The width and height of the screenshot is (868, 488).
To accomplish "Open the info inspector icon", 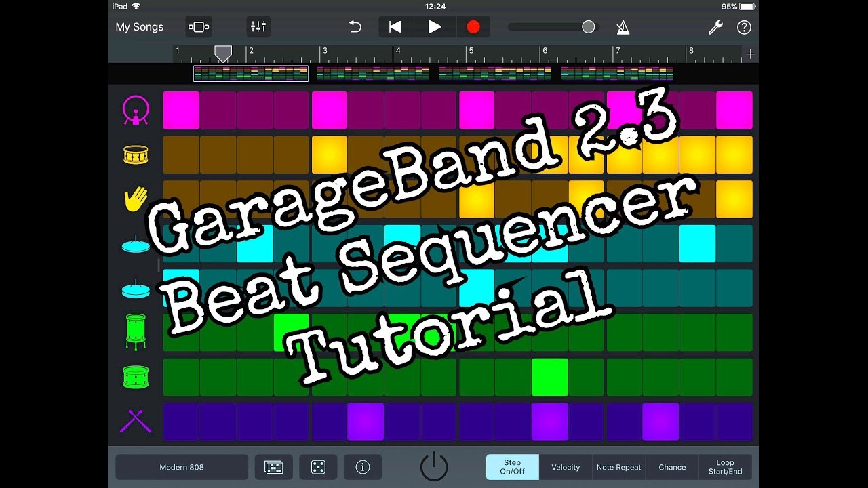I will [363, 467].
